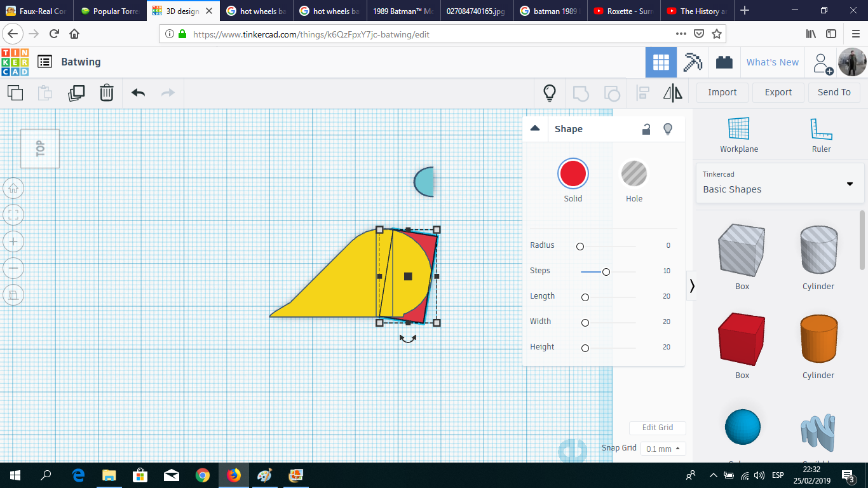Viewport: 868px width, 488px height.
Task: Open a new browser tab
Action: (x=745, y=11)
